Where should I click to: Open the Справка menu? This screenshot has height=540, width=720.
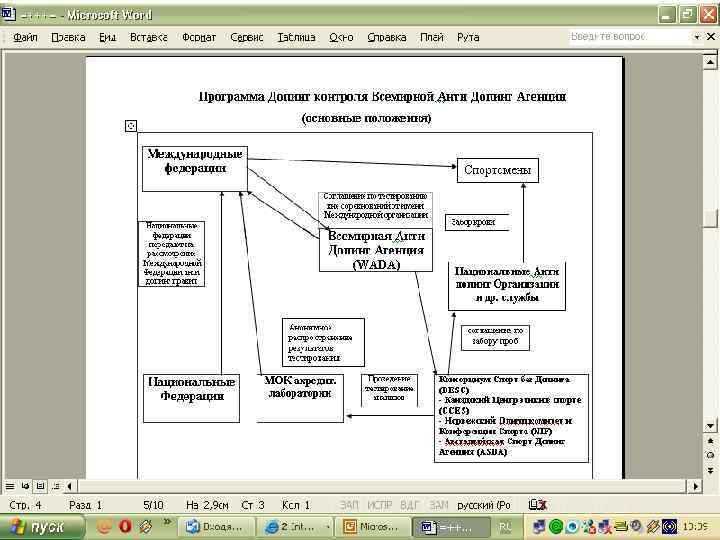(x=387, y=37)
